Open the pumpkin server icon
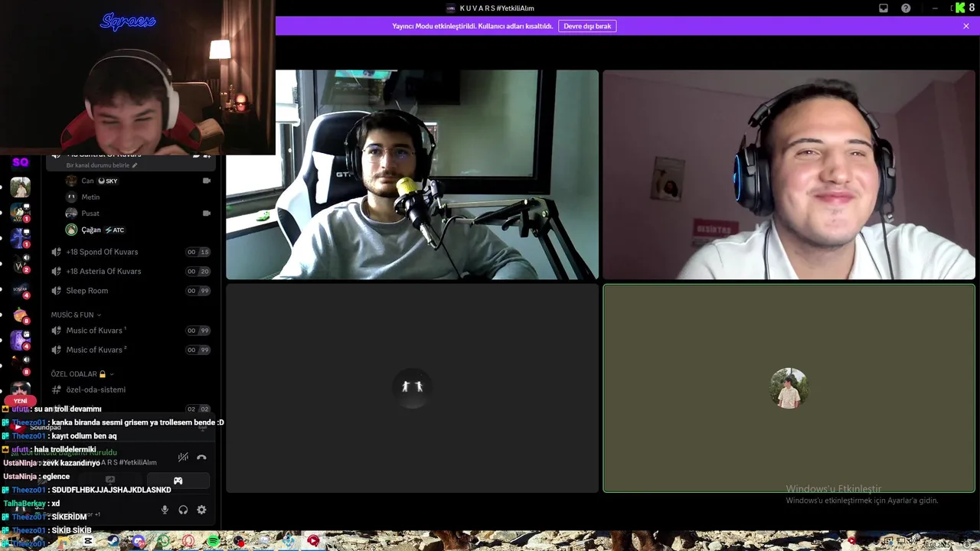 pyautogui.click(x=21, y=315)
